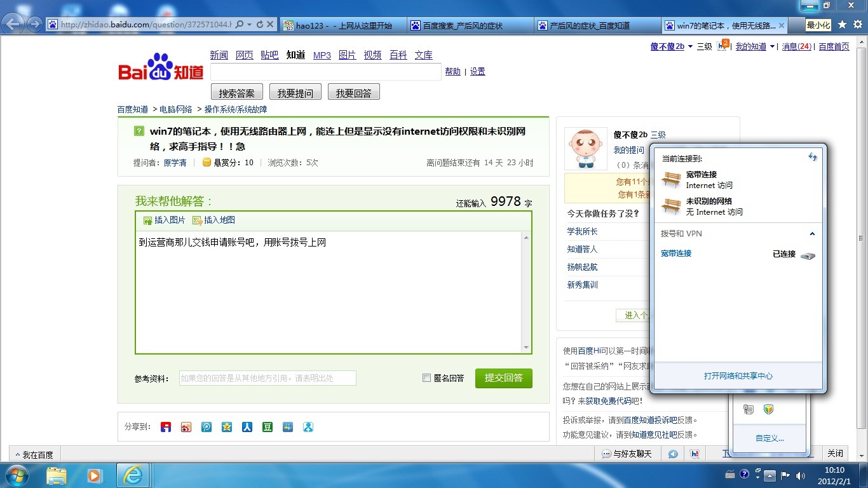Share to Qzone star icon
The image size is (868, 488).
point(227,427)
